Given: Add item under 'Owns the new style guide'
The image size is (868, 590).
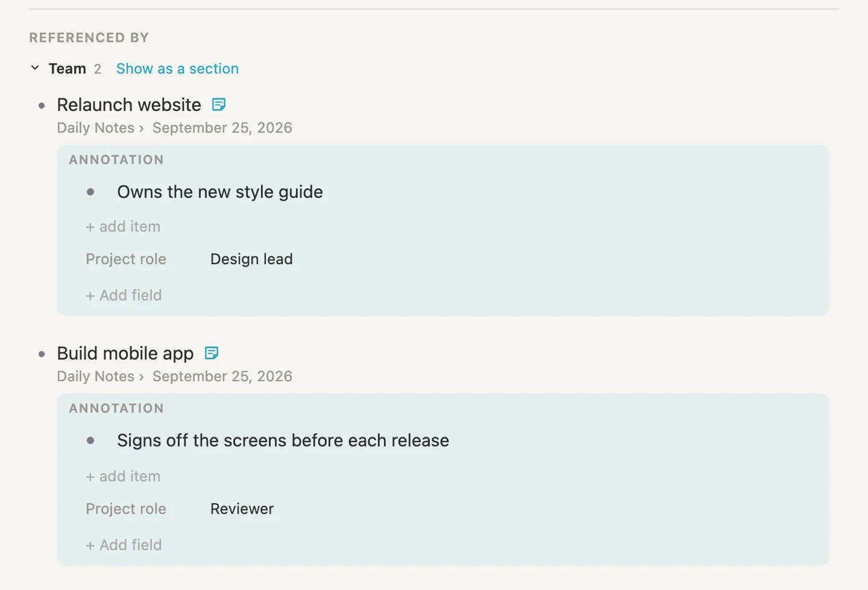Looking at the screenshot, I should point(123,227).
